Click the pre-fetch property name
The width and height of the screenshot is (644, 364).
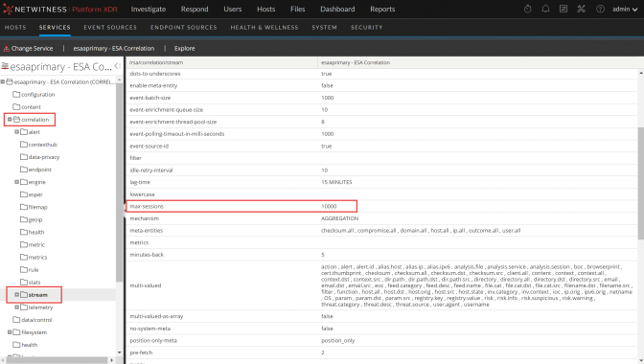pyautogui.click(x=141, y=353)
